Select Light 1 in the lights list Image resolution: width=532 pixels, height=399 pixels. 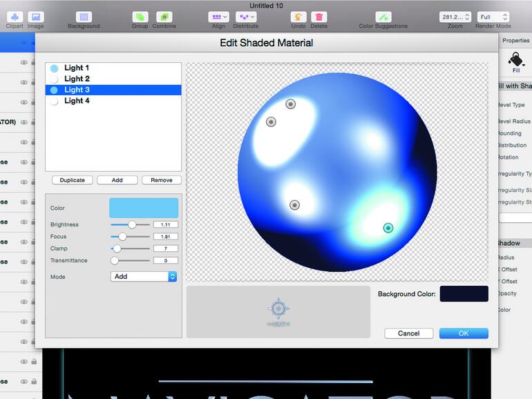(x=113, y=68)
